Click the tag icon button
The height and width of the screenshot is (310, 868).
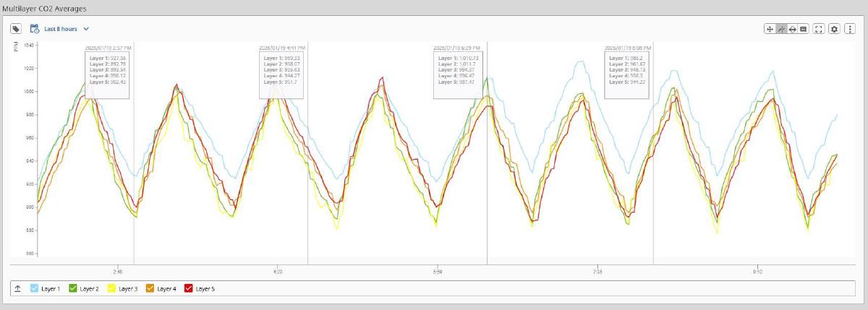tap(16, 29)
